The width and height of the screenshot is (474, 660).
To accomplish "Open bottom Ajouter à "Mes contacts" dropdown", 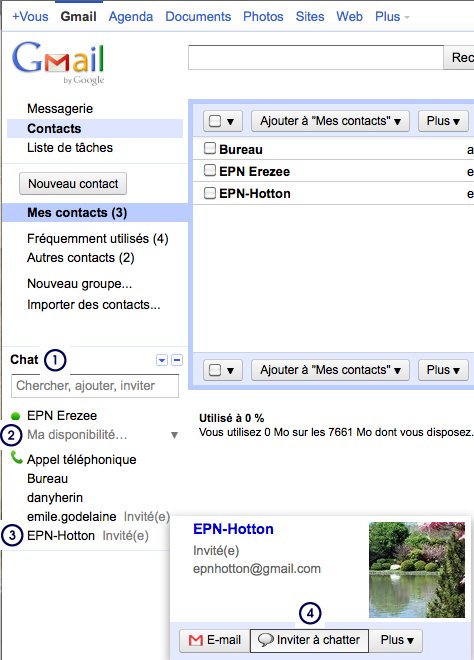I will coord(330,370).
